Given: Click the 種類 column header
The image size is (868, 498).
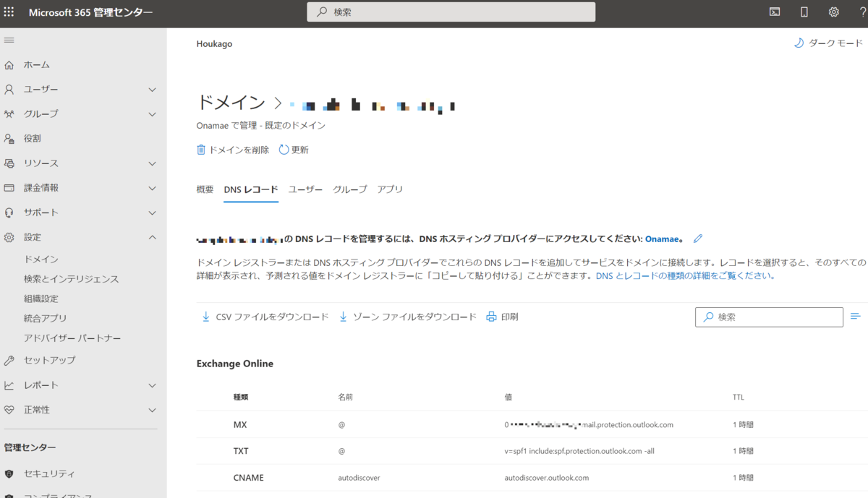Looking at the screenshot, I should coord(241,397).
